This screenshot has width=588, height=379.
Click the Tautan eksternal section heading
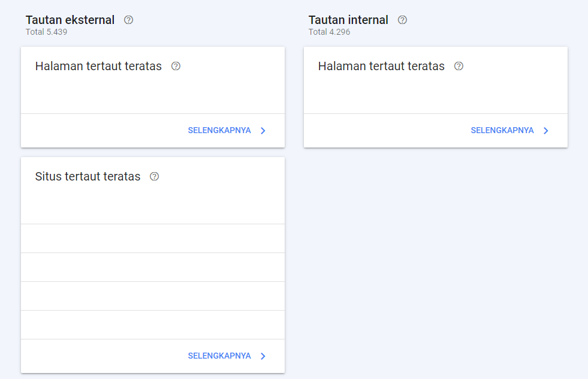pos(70,20)
